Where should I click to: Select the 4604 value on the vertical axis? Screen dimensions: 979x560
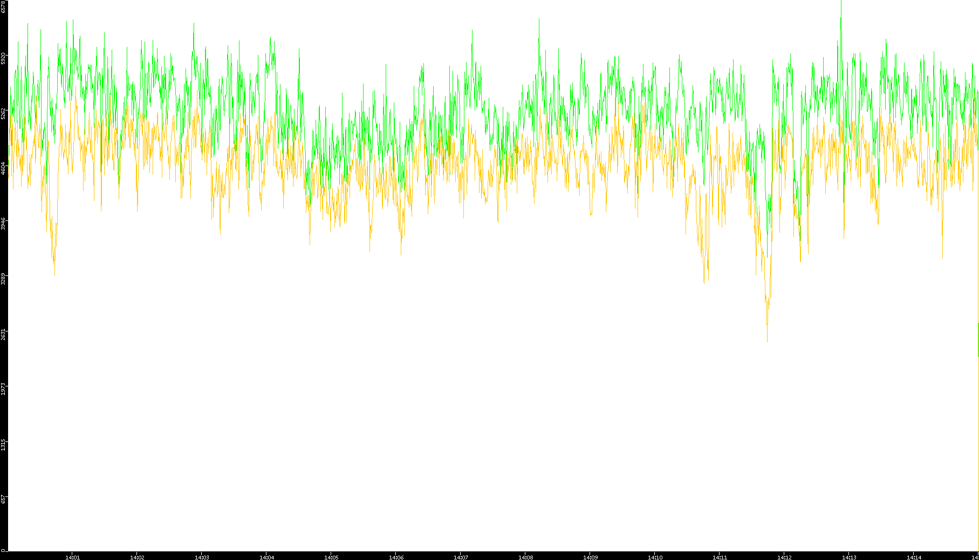[x=3, y=168]
